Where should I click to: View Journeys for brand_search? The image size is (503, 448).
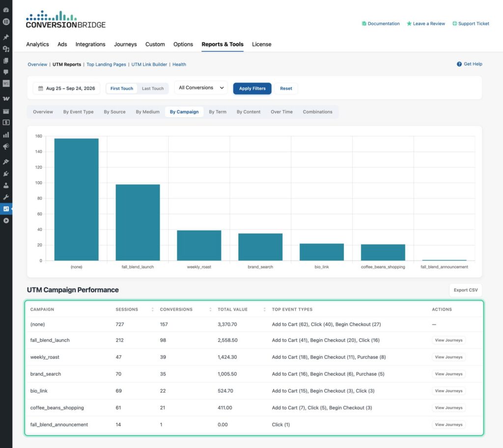pos(448,374)
